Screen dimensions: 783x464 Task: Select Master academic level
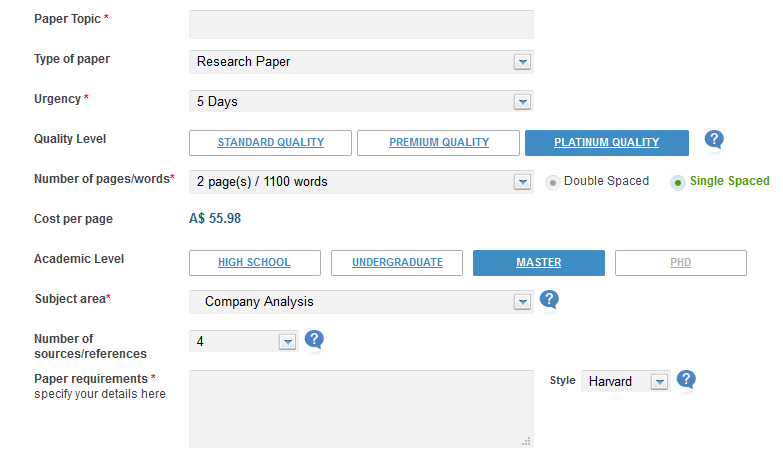[539, 263]
